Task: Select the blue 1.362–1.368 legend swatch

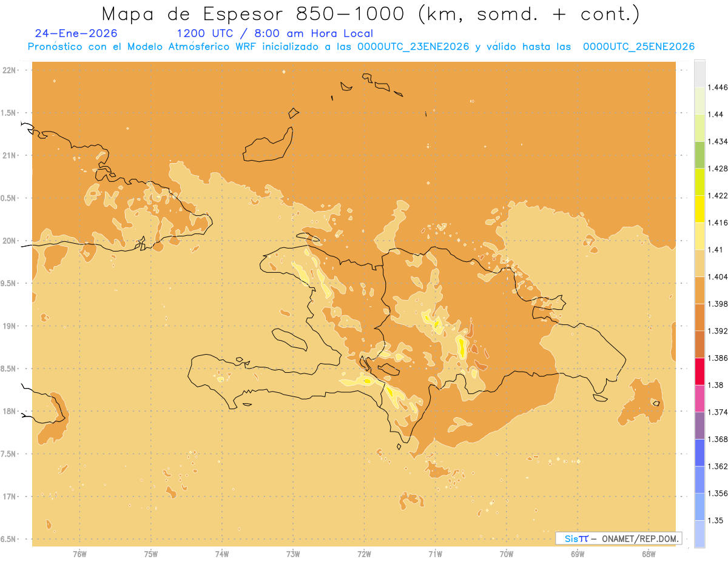Action: [x=699, y=452]
